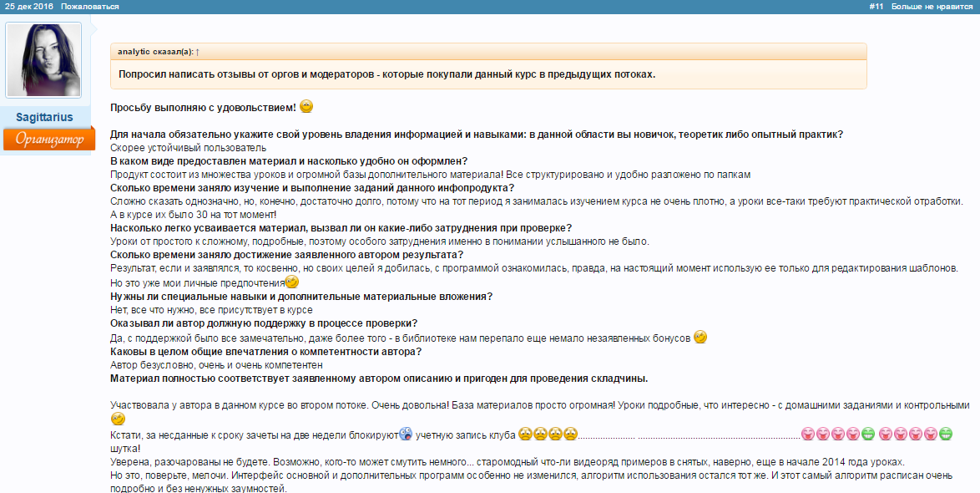
Task: Open the post date link "25 дек 2016"
Action: pos(29,6)
